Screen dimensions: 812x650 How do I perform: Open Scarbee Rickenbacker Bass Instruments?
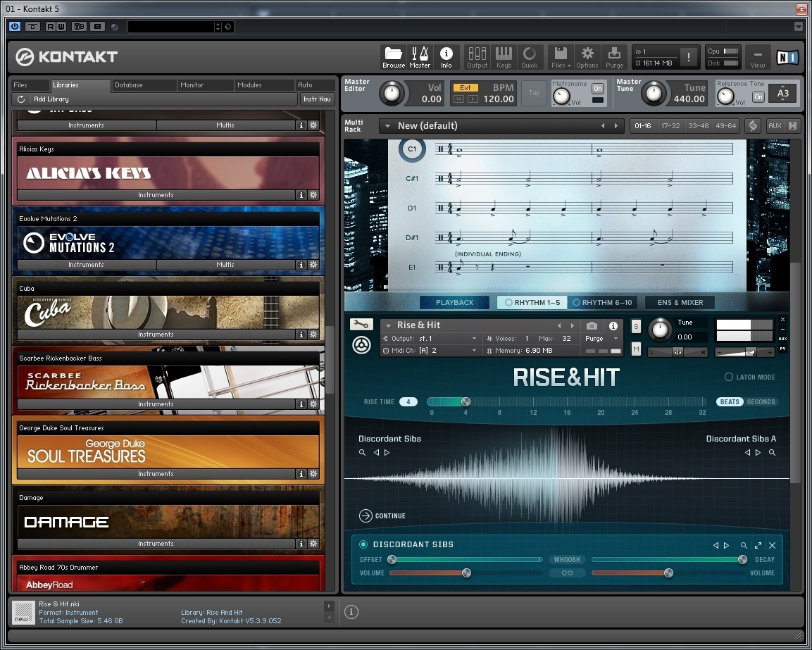156,404
